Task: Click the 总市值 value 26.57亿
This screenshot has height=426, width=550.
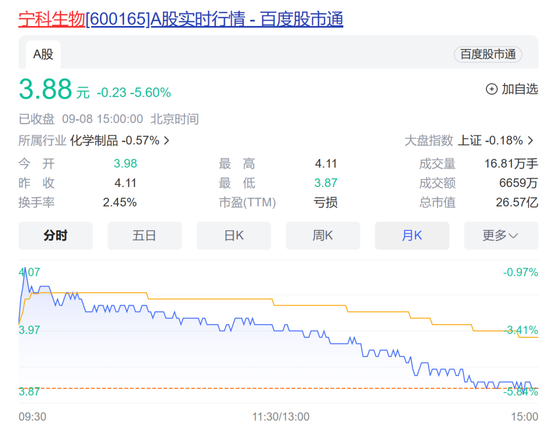Action: pyautogui.click(x=517, y=202)
